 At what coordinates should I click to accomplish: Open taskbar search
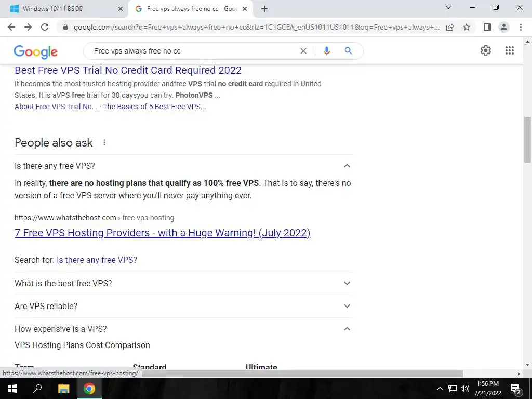(37, 388)
